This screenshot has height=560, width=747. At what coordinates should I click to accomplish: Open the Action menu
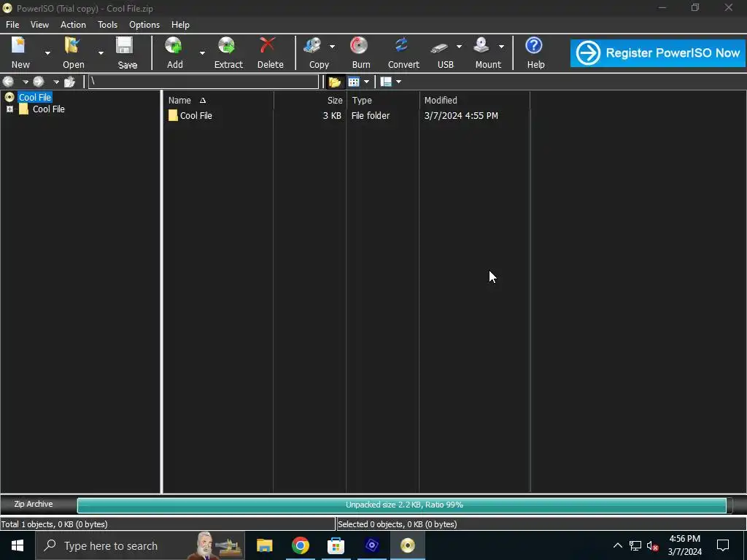[x=74, y=25]
